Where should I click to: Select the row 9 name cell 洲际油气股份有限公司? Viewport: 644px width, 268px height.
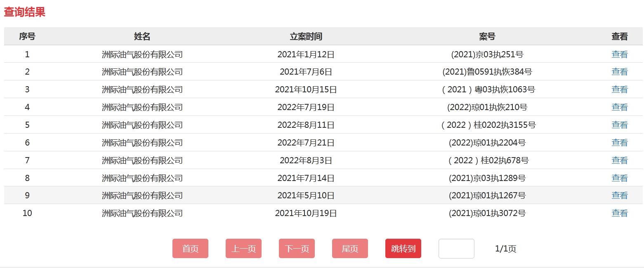pyautogui.click(x=142, y=195)
